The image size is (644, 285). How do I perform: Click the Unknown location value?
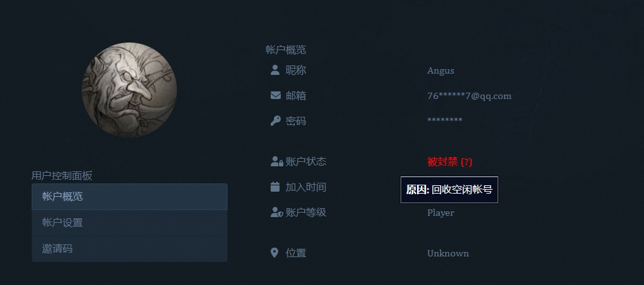click(448, 253)
